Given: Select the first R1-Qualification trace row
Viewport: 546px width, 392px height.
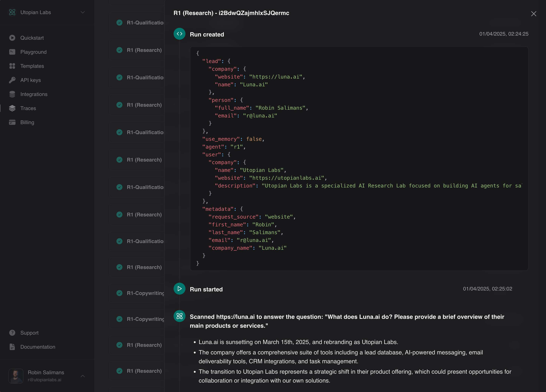Looking at the screenshot, I should tap(145, 23).
